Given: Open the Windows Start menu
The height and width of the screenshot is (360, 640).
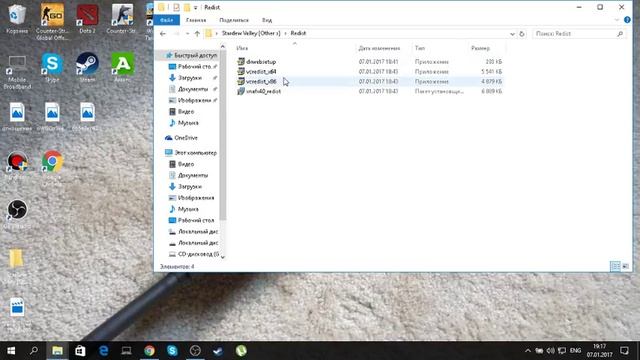Looking at the screenshot, I should point(11,351).
